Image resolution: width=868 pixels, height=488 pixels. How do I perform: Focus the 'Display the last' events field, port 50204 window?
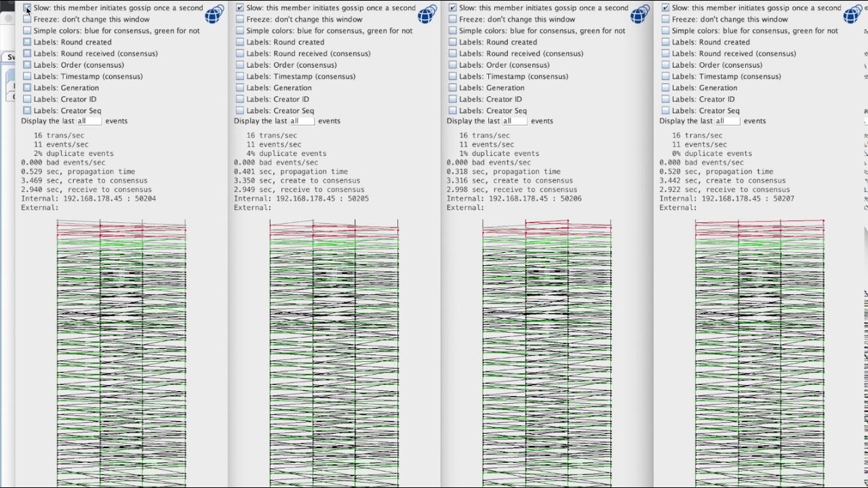coord(89,121)
